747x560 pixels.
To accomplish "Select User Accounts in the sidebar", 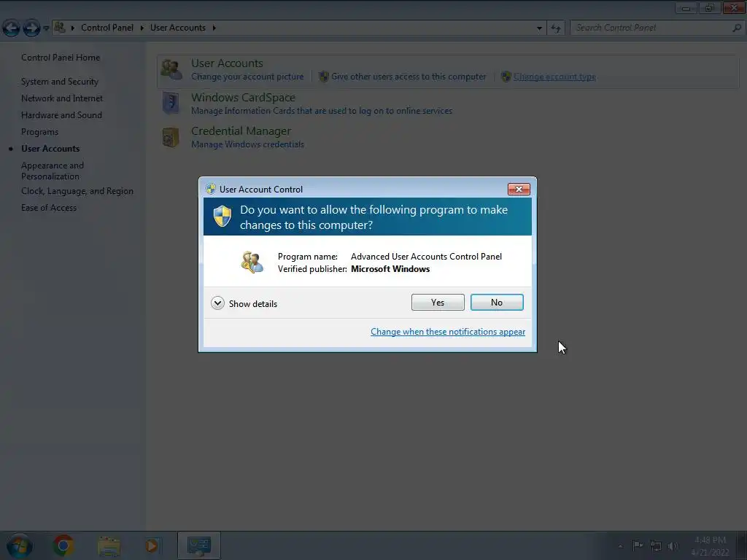I will point(50,149).
